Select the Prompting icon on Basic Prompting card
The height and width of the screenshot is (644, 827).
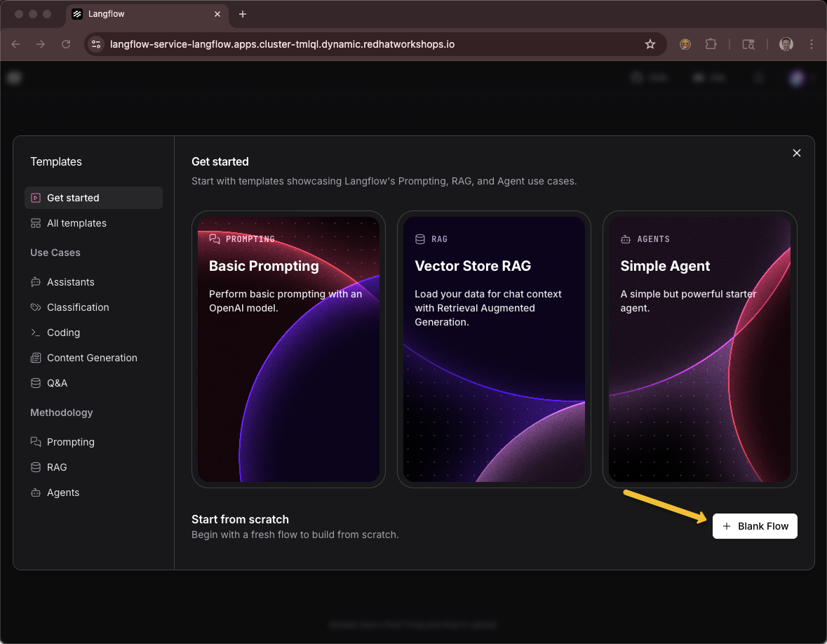coord(215,239)
